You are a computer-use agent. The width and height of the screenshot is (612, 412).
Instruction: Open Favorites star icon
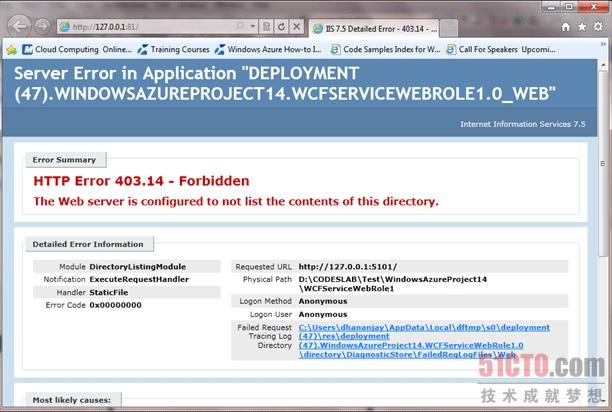pyautogui.click(x=582, y=27)
